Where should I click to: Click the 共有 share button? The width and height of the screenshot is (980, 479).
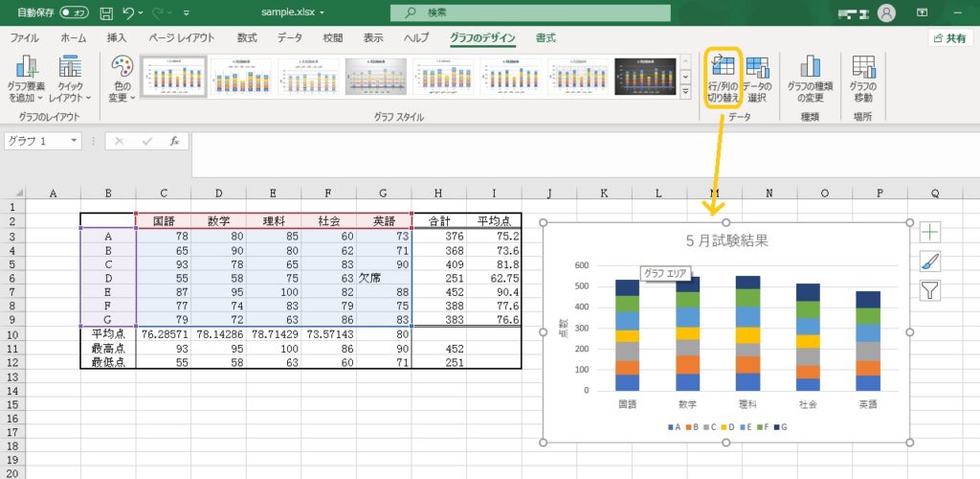[948, 38]
